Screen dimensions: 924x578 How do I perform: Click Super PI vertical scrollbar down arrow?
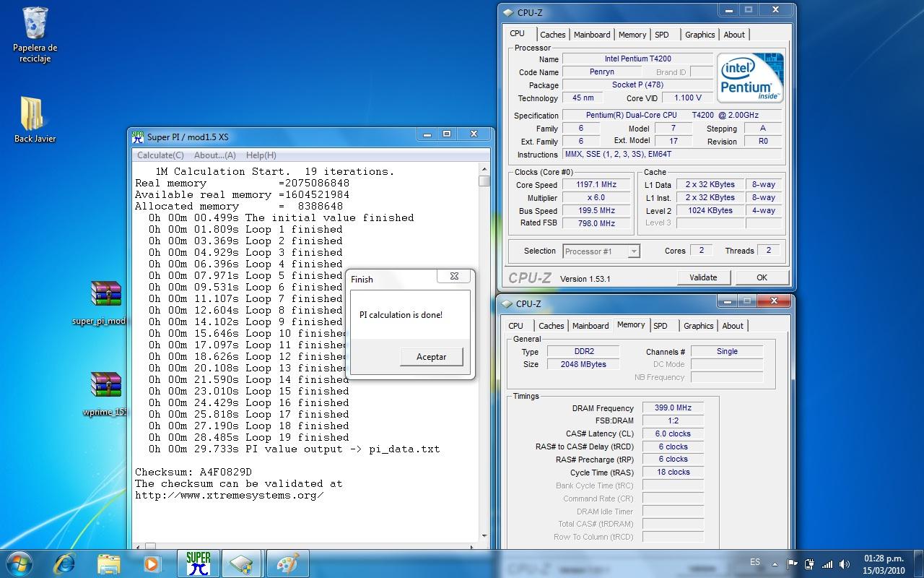[484, 535]
